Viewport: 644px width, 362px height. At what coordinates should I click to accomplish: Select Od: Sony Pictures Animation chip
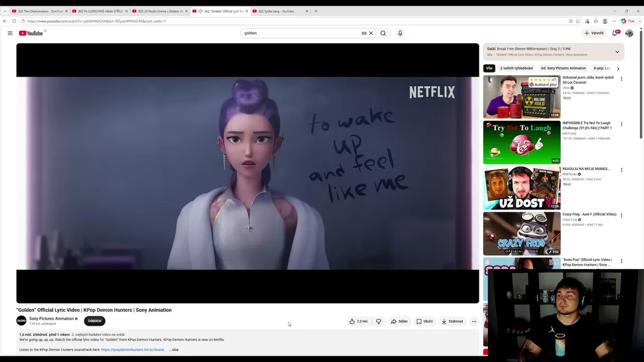[563, 68]
